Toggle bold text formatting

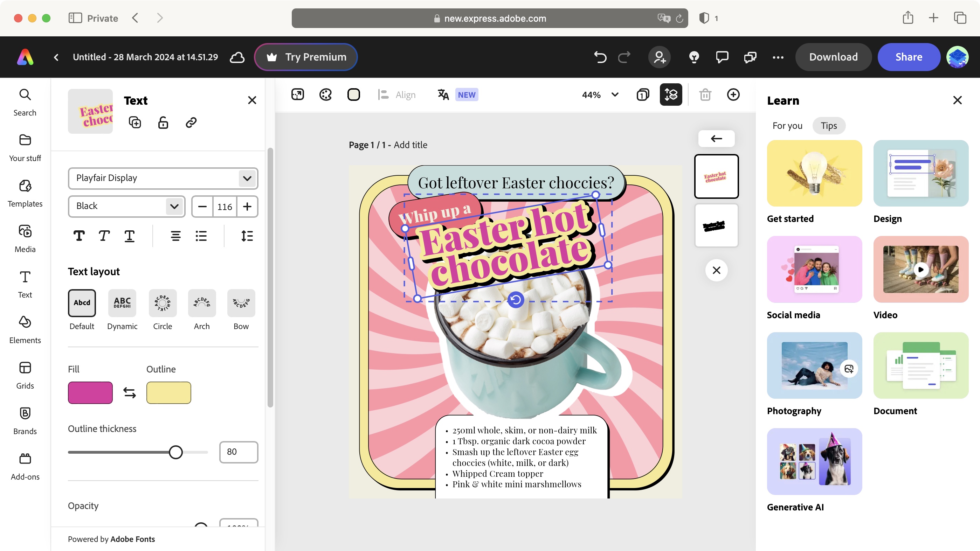point(79,236)
